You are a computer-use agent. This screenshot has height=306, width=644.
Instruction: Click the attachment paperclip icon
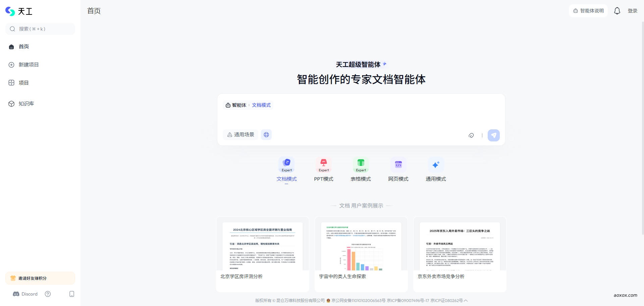click(x=471, y=135)
